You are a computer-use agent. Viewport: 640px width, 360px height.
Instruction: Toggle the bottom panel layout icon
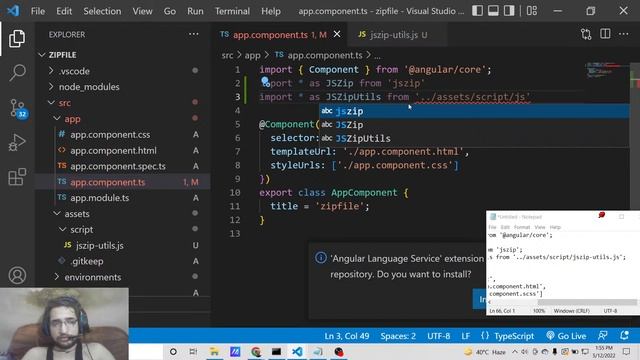coord(493,11)
